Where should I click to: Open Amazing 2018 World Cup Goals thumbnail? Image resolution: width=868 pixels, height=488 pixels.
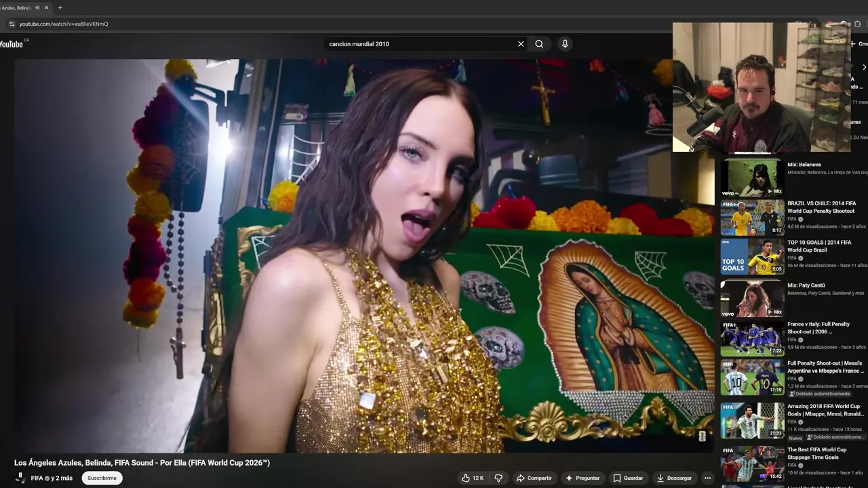coord(752,420)
